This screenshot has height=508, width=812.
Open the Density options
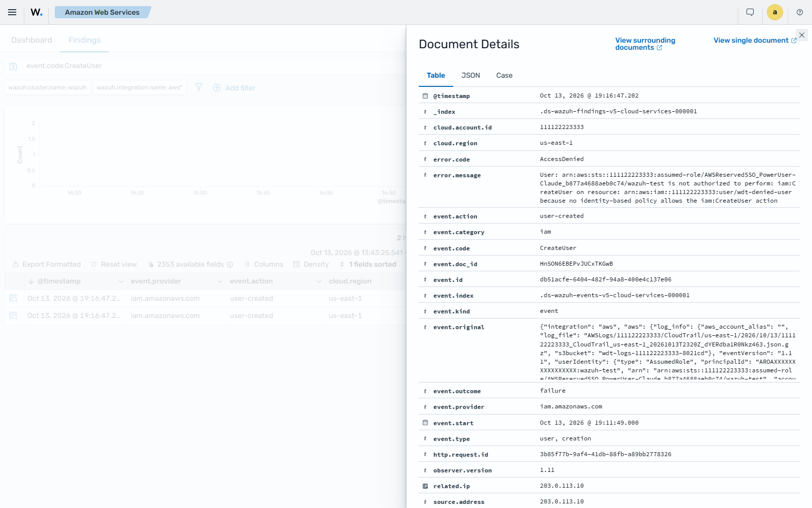(311, 265)
